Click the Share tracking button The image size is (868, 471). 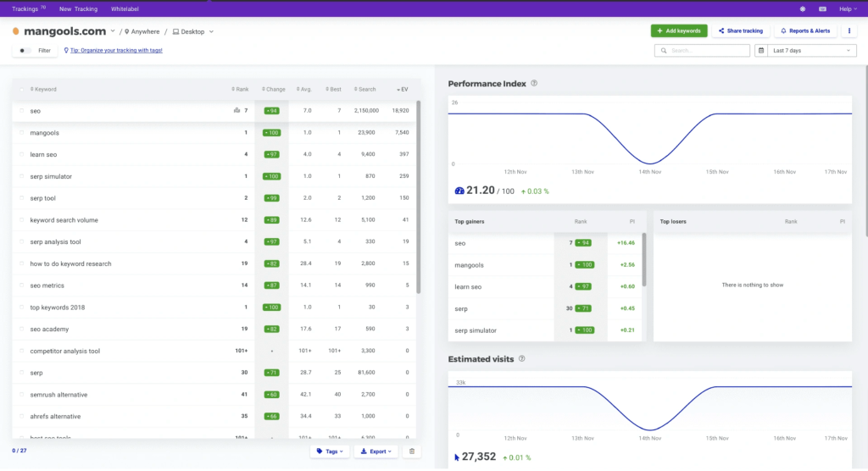pyautogui.click(x=741, y=31)
